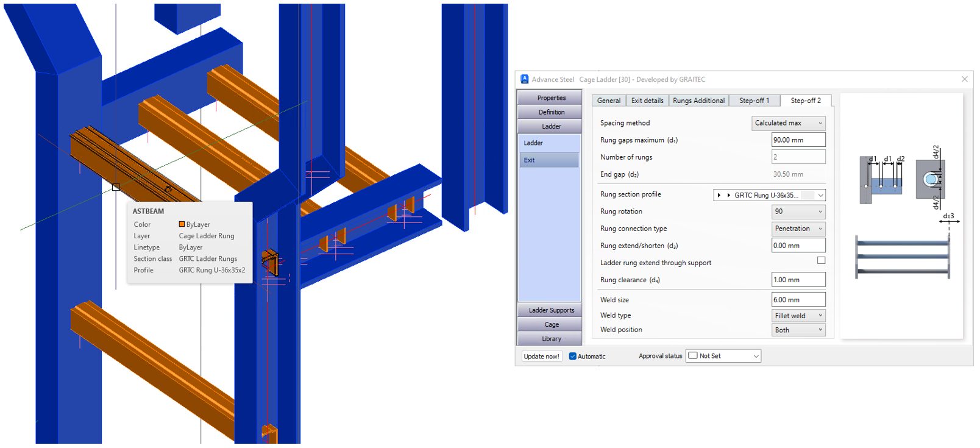Switch to the General tab

click(x=609, y=101)
